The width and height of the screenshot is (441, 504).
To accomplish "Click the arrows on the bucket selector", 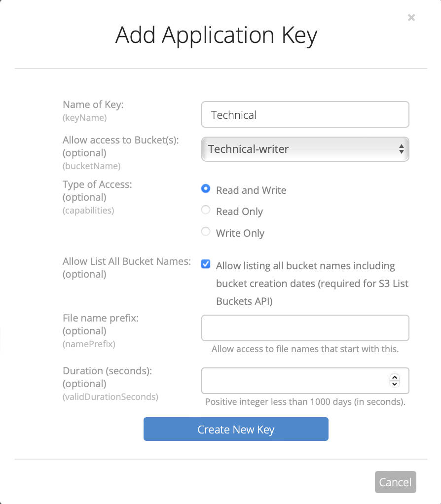I will pos(402,149).
